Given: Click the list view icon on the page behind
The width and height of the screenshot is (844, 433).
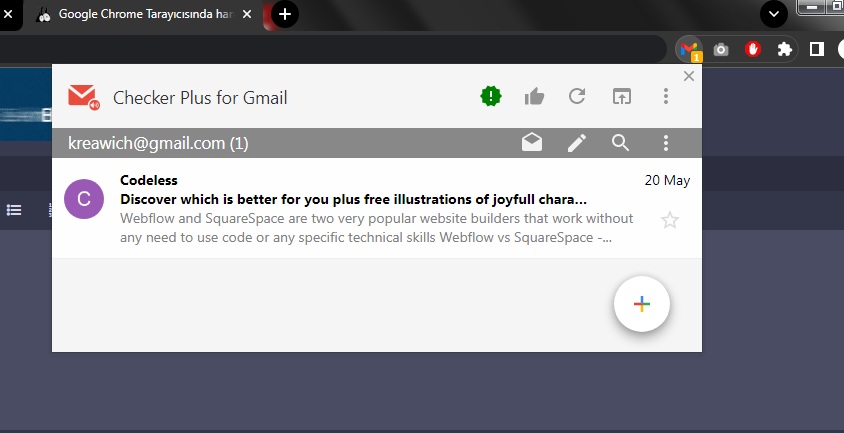Looking at the screenshot, I should tap(14, 209).
